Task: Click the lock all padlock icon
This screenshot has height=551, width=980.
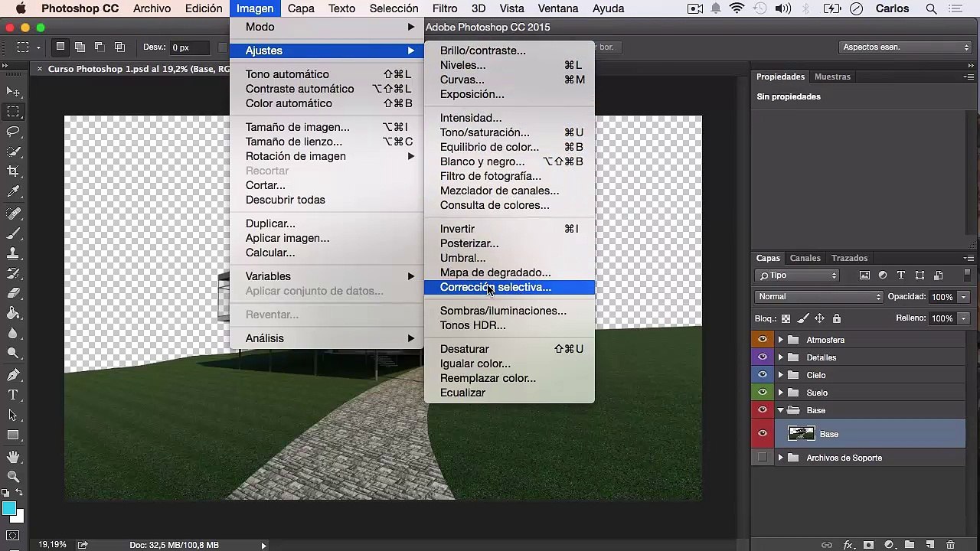Action: 837,318
